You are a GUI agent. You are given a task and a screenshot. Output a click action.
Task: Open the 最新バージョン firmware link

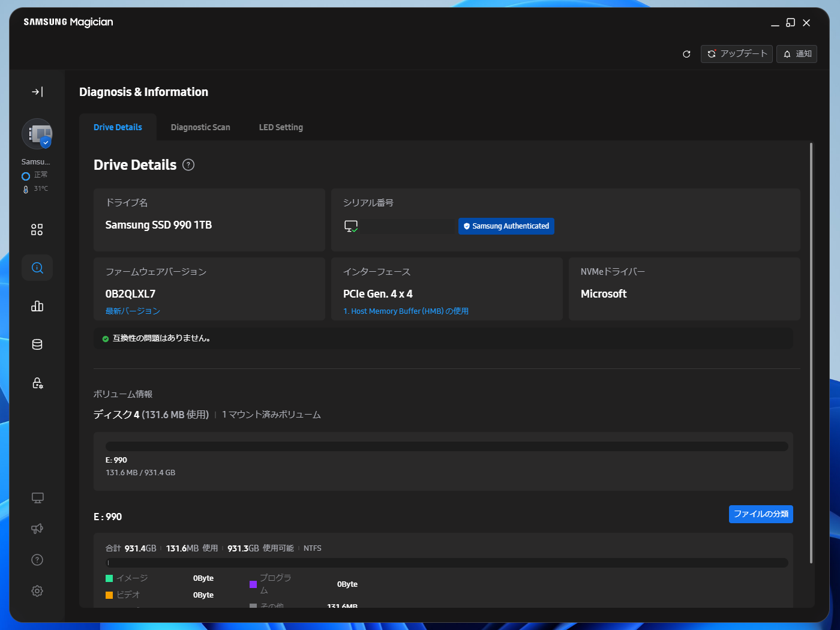[x=133, y=311]
